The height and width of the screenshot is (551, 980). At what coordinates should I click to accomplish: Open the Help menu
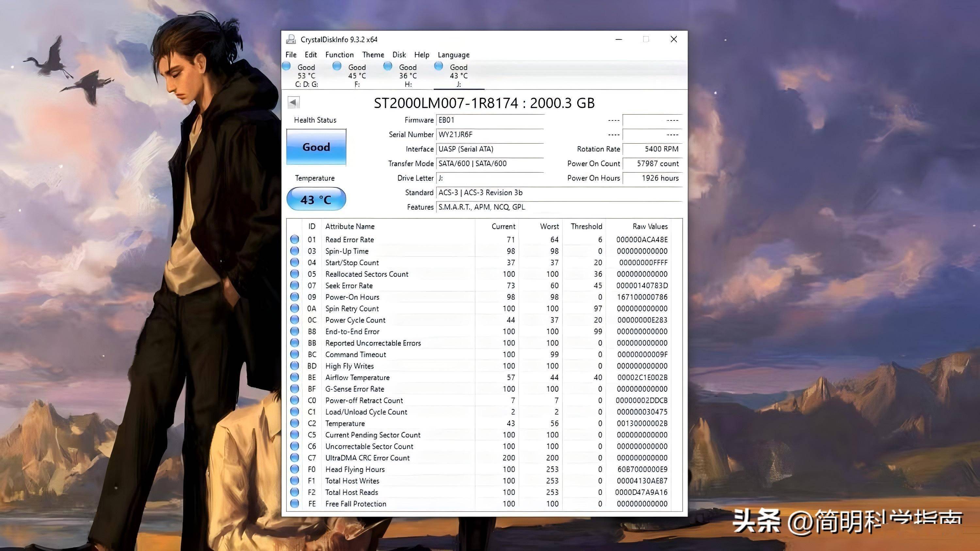pyautogui.click(x=421, y=55)
